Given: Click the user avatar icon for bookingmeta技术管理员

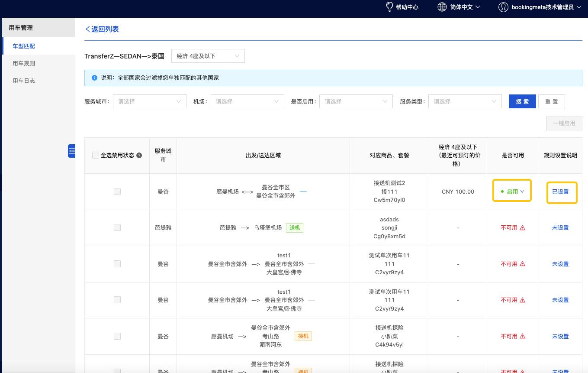Looking at the screenshot, I should pos(503,7).
